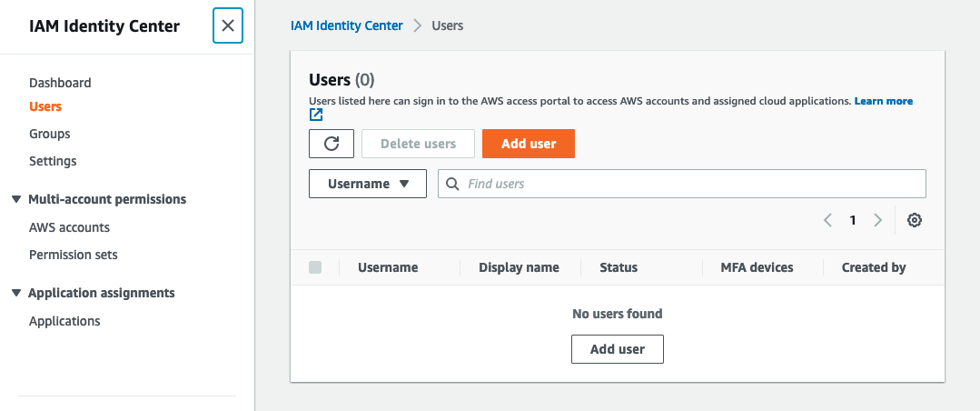Select Users in the sidebar

tap(45, 106)
